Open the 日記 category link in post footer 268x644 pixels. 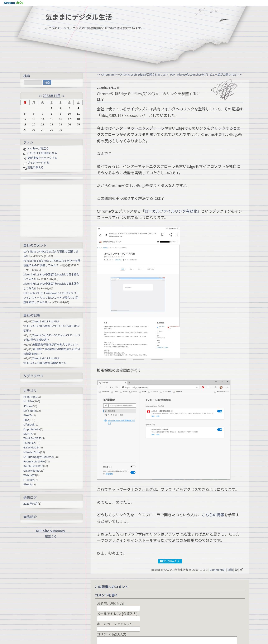point(230,570)
